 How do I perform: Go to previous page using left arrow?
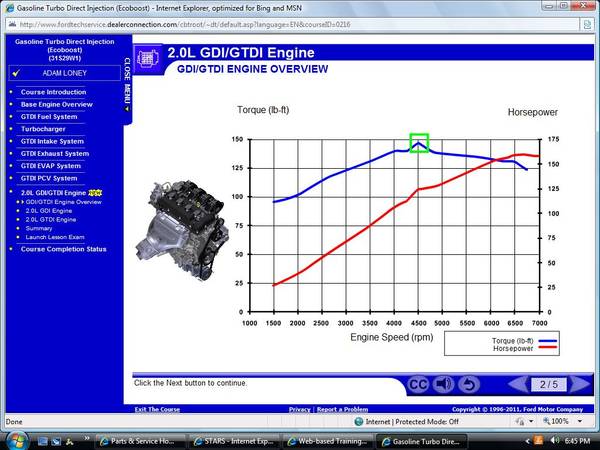click(x=518, y=384)
